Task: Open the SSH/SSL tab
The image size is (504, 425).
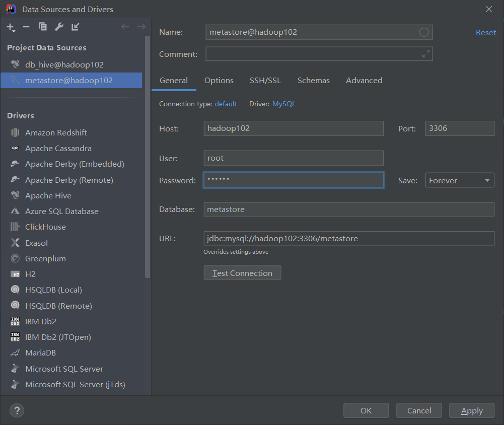Action: pos(265,81)
